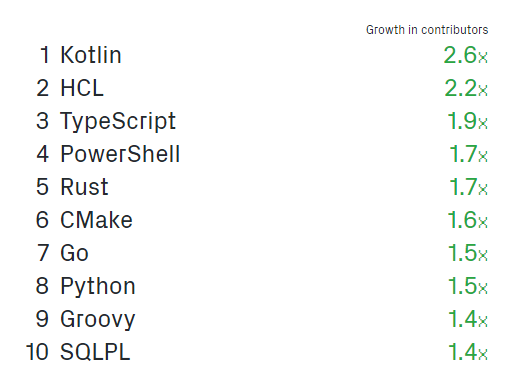This screenshot has width=523, height=392.
Task: Select the 1.9x value for TypeScript
Action: coord(467,121)
